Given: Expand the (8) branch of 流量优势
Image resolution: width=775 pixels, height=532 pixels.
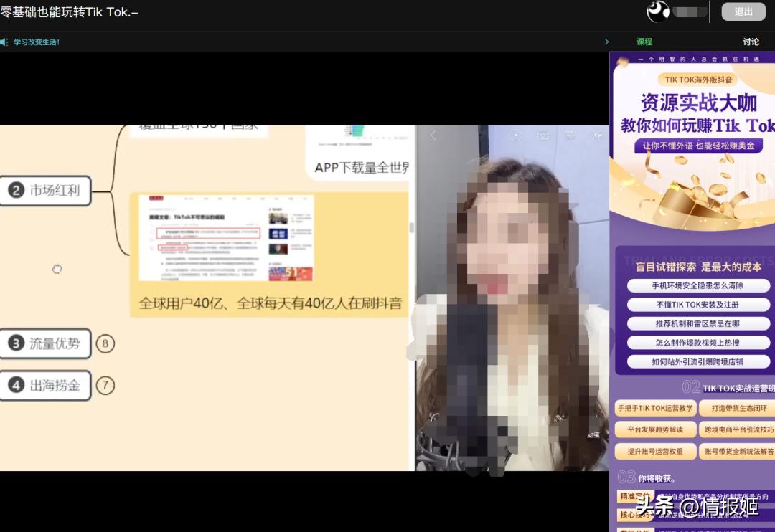Looking at the screenshot, I should (105, 343).
